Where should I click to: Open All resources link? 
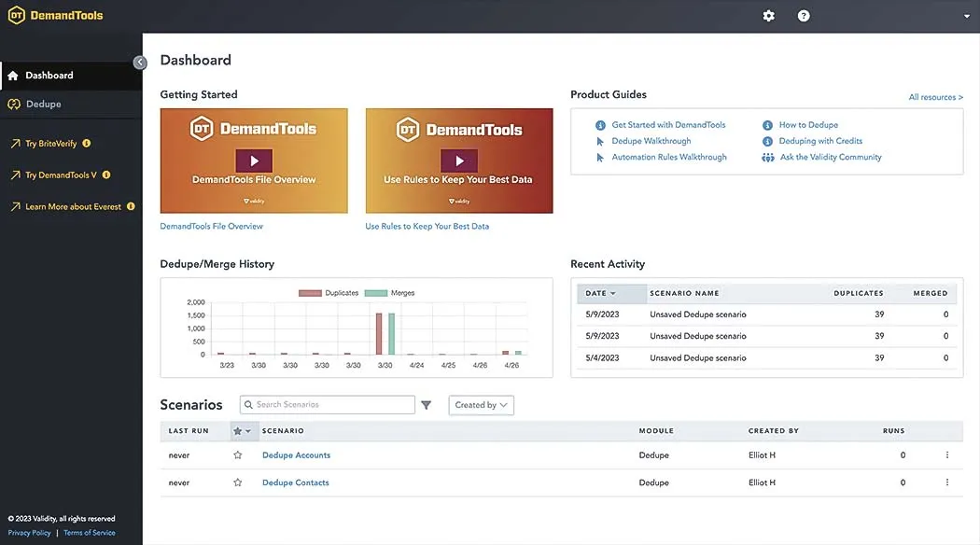pyautogui.click(x=935, y=97)
